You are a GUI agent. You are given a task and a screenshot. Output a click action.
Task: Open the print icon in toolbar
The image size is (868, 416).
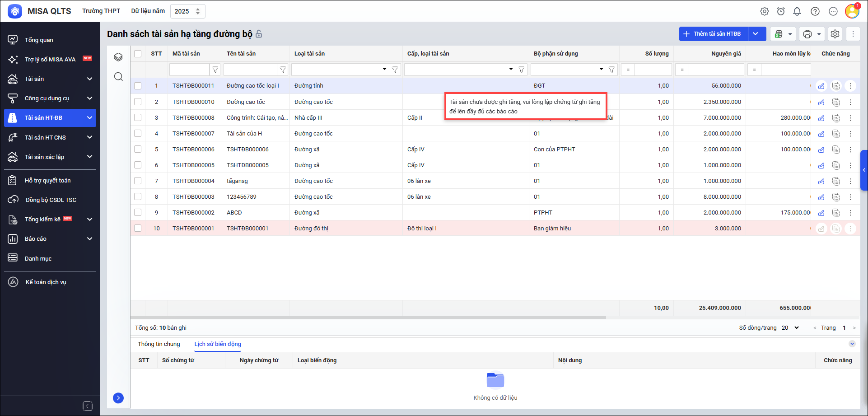(807, 34)
